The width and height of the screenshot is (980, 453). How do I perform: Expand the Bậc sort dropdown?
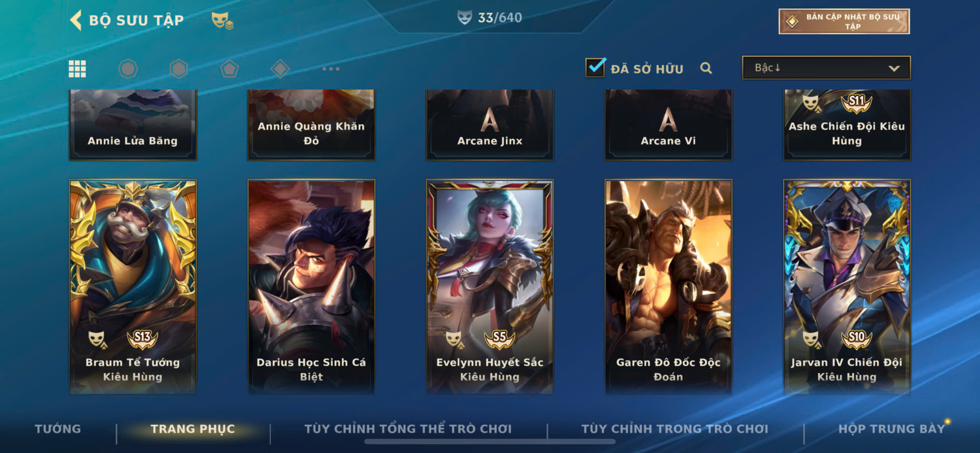[826, 68]
